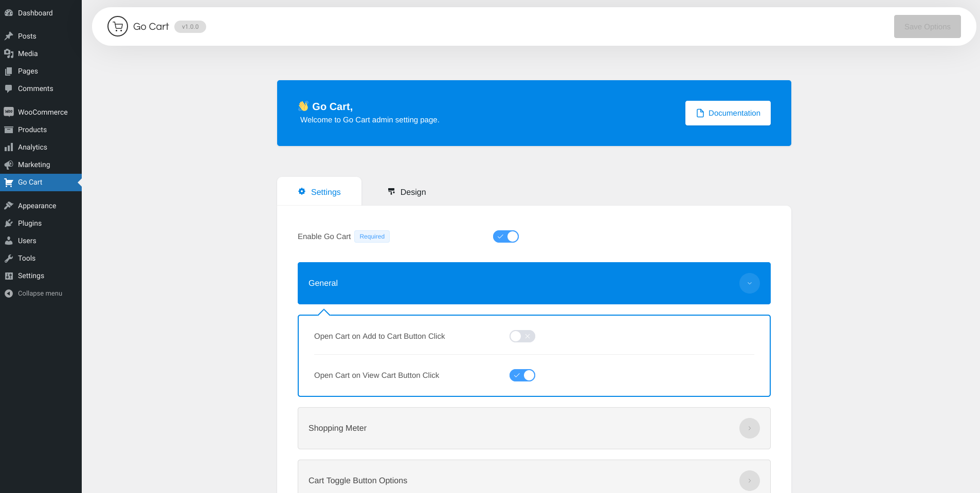This screenshot has width=980, height=493.
Task: Open the Dashboard sidebar icon
Action: [x=9, y=13]
